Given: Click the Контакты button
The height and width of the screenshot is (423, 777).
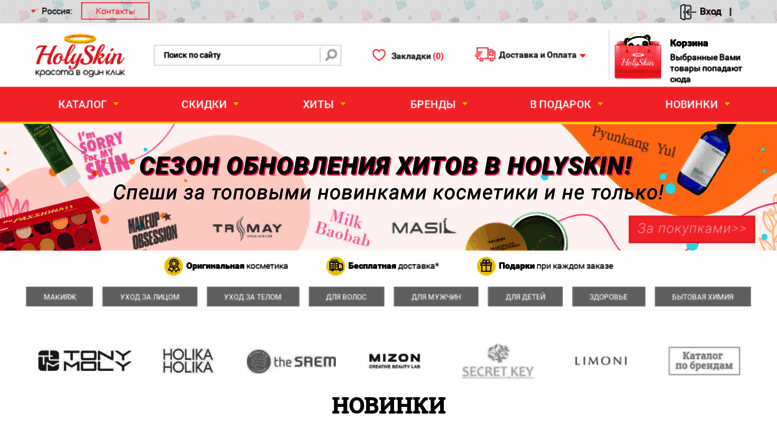Looking at the screenshot, I should (x=115, y=11).
